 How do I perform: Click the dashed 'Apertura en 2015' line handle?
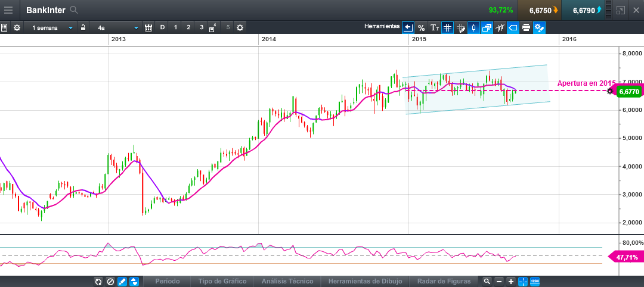[x=609, y=91]
